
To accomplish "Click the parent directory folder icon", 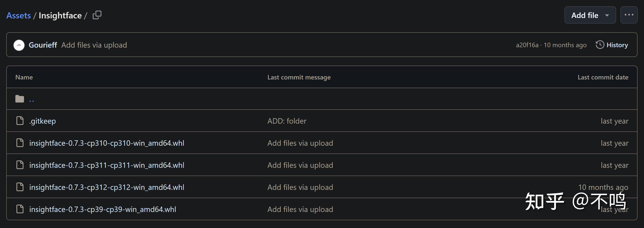I will tap(19, 99).
